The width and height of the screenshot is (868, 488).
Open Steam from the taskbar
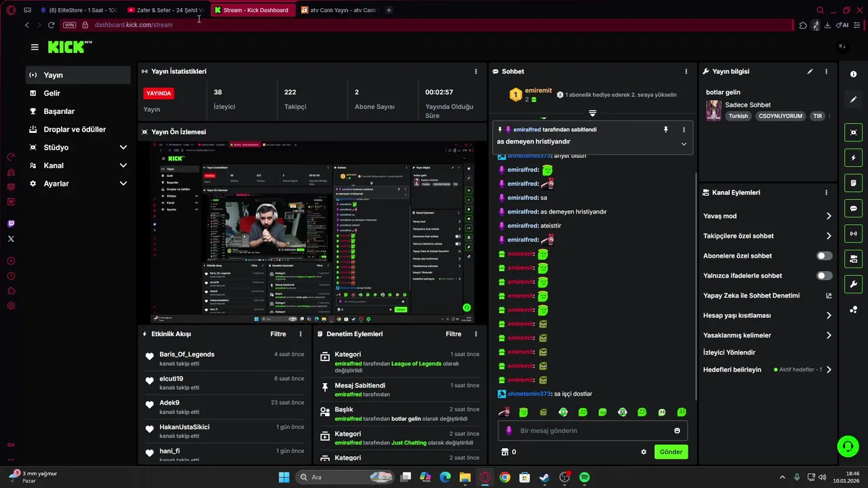(x=545, y=477)
